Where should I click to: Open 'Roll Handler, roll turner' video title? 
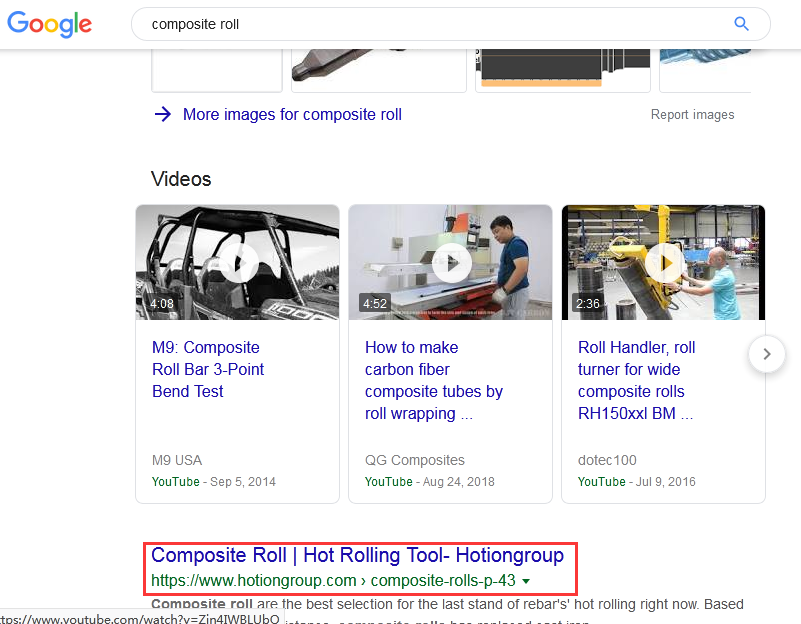point(636,380)
